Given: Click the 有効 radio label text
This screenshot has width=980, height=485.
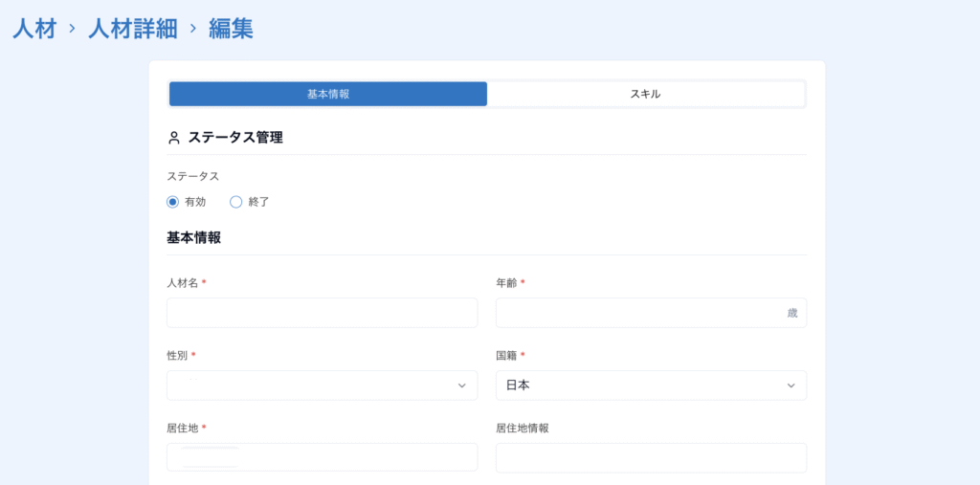Looking at the screenshot, I should click(x=195, y=202).
